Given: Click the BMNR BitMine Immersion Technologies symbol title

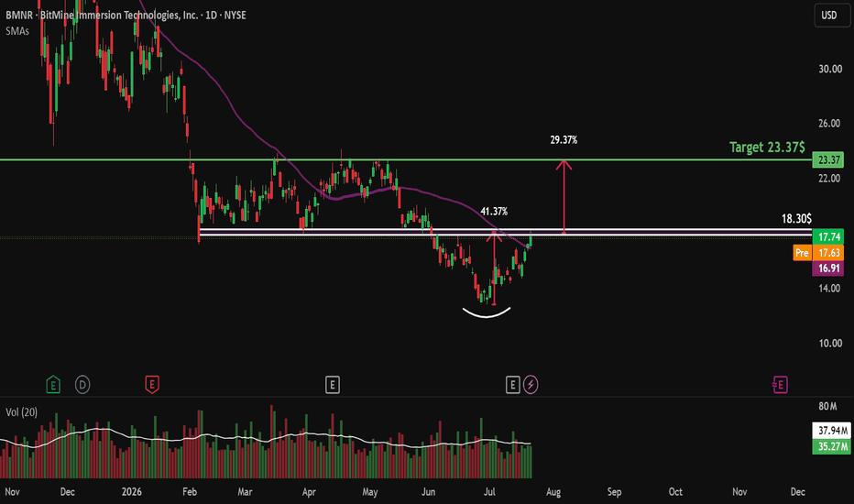Looking at the screenshot, I should click(x=126, y=16).
